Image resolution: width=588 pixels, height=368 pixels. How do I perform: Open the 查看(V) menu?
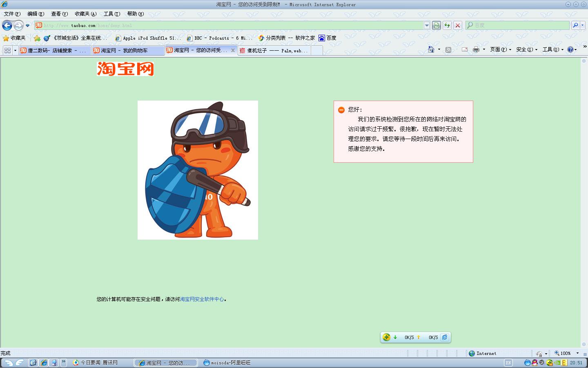pos(59,14)
